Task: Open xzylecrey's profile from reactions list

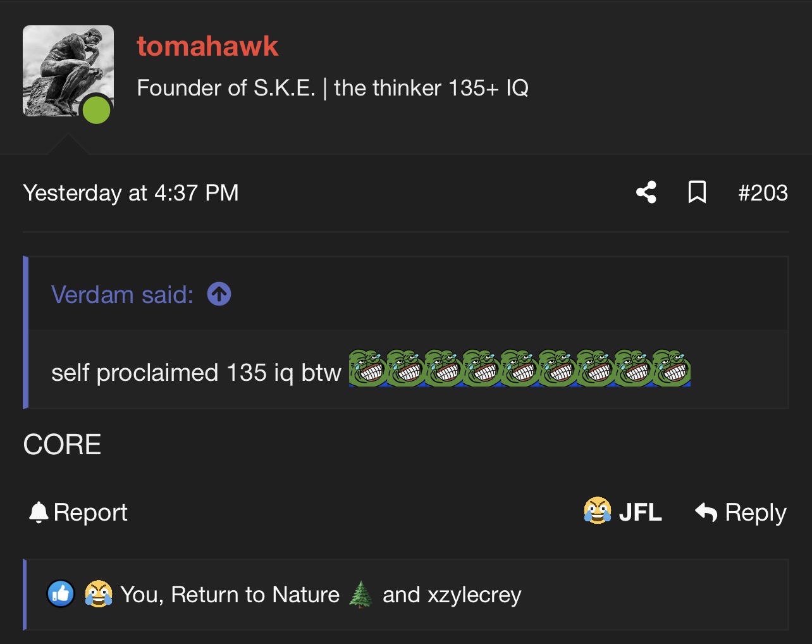Action: coord(474,595)
